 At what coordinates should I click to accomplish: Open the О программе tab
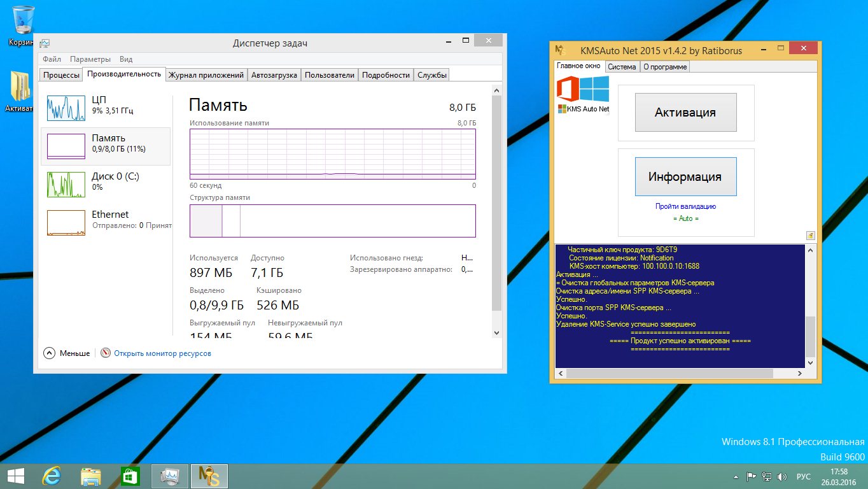pos(665,67)
